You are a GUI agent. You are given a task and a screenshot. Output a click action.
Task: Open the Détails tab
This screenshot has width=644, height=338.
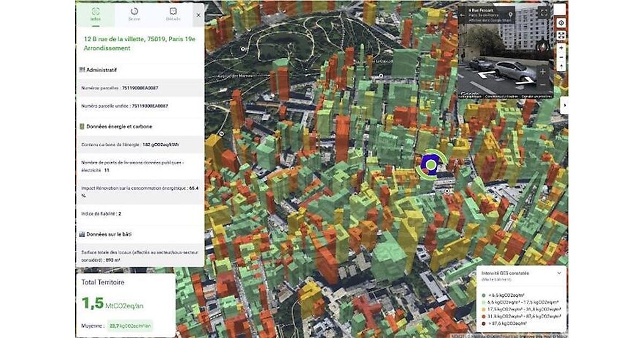point(173,14)
